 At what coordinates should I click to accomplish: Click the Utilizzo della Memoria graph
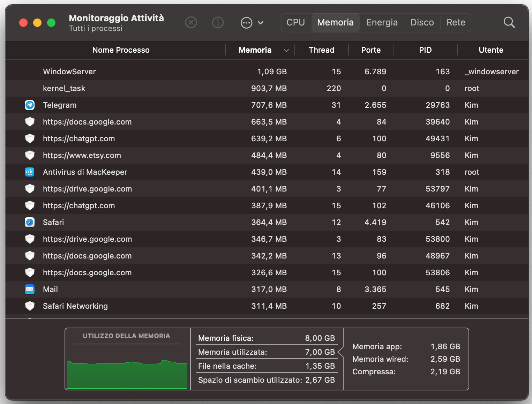click(127, 373)
